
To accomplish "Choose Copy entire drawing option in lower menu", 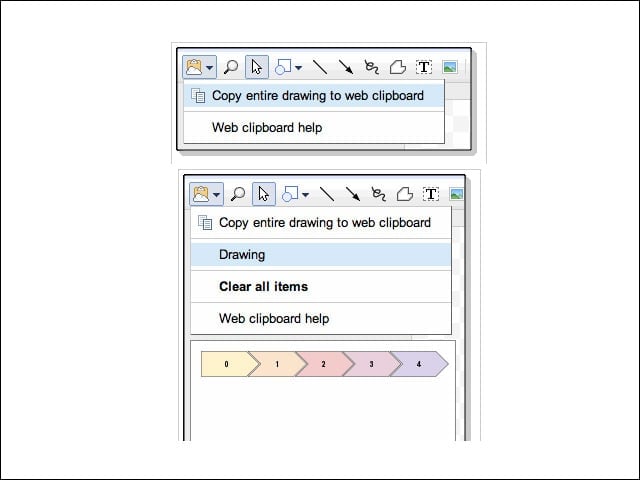I will click(x=321, y=222).
